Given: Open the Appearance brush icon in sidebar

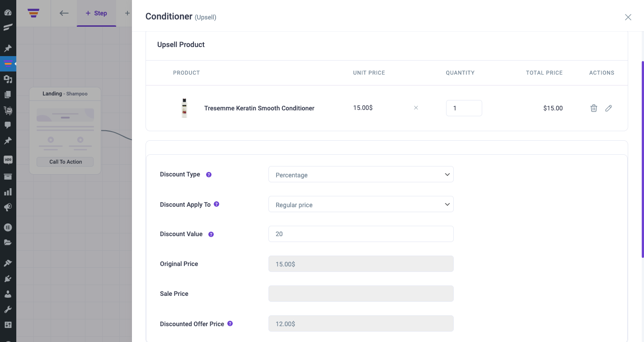Looking at the screenshot, I should (x=8, y=263).
